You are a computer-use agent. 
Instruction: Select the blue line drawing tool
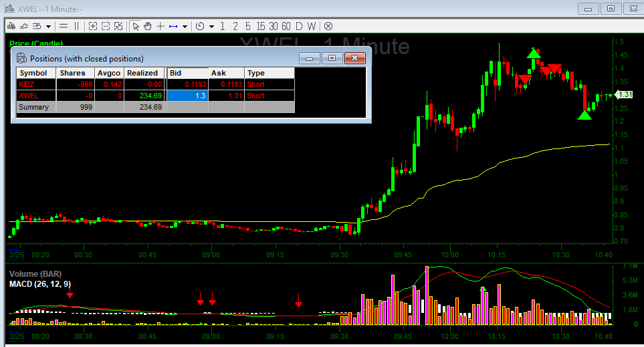[173, 26]
